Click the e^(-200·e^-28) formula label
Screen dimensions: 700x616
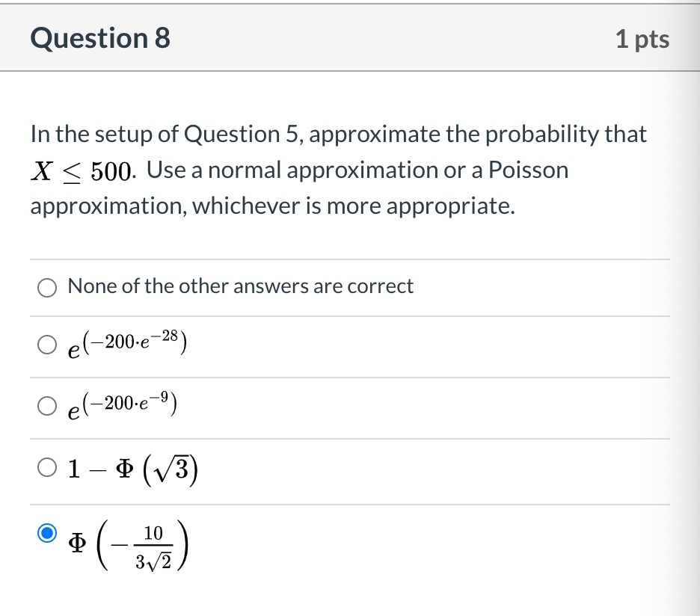(126, 346)
